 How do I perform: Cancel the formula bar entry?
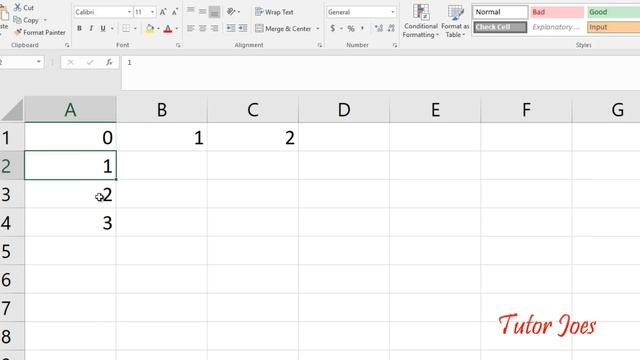click(x=70, y=62)
